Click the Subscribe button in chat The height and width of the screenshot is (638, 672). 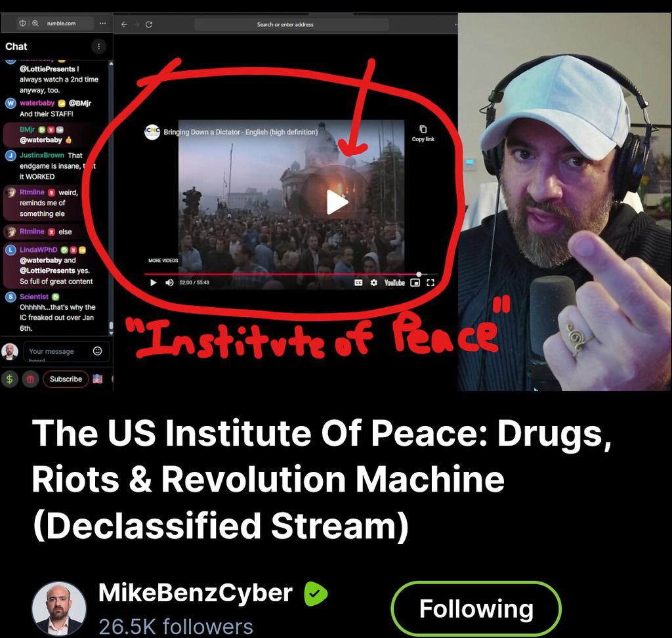click(x=66, y=379)
